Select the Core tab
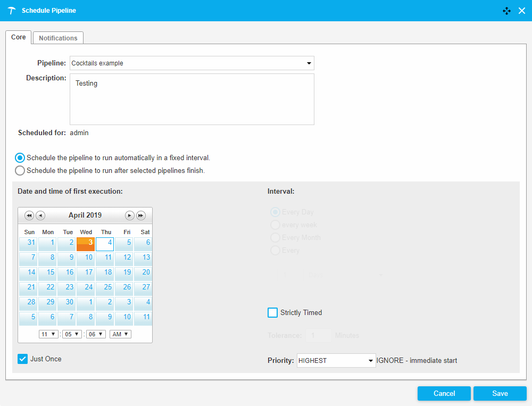This screenshot has height=406, width=532. [x=19, y=37]
